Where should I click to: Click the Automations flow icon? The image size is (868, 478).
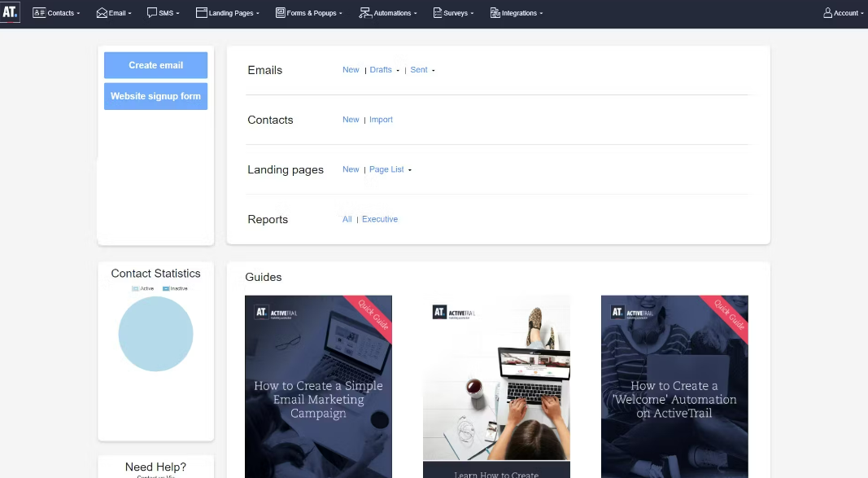pyautogui.click(x=365, y=13)
